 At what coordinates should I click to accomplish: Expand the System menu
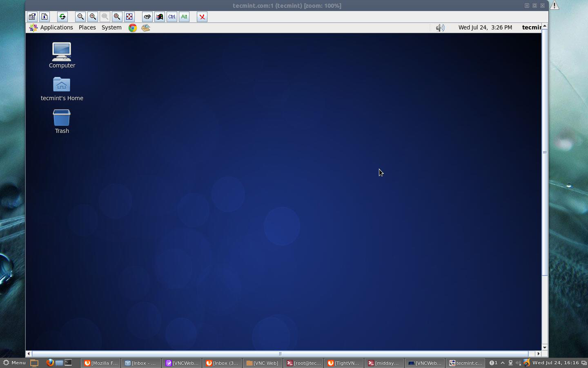pyautogui.click(x=111, y=27)
